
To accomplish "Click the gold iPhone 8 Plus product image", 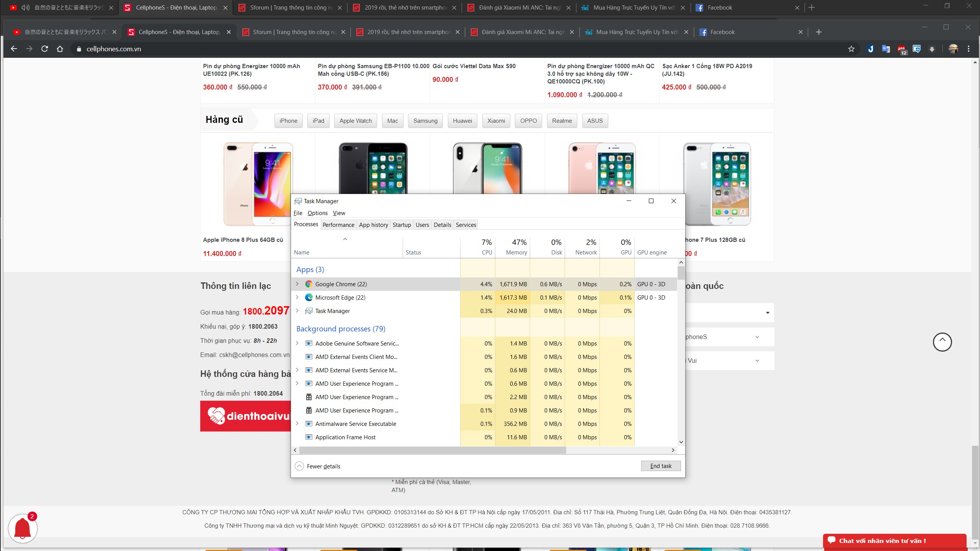I will pyautogui.click(x=258, y=184).
